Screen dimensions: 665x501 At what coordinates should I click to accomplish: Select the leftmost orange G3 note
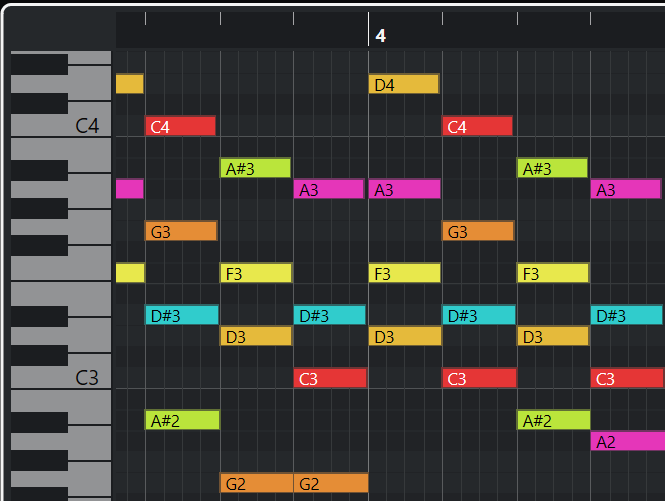(x=180, y=232)
